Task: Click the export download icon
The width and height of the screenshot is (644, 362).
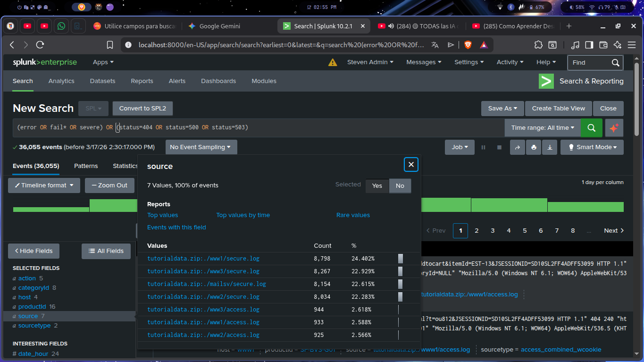Action: click(x=550, y=147)
